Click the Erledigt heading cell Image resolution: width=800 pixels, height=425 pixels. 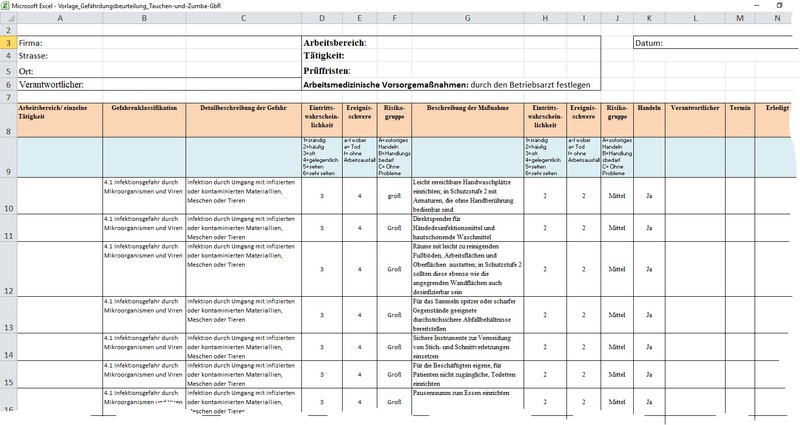(x=776, y=107)
